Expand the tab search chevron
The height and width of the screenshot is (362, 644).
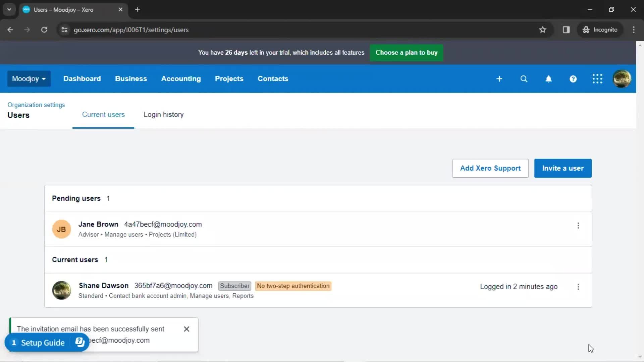point(9,9)
